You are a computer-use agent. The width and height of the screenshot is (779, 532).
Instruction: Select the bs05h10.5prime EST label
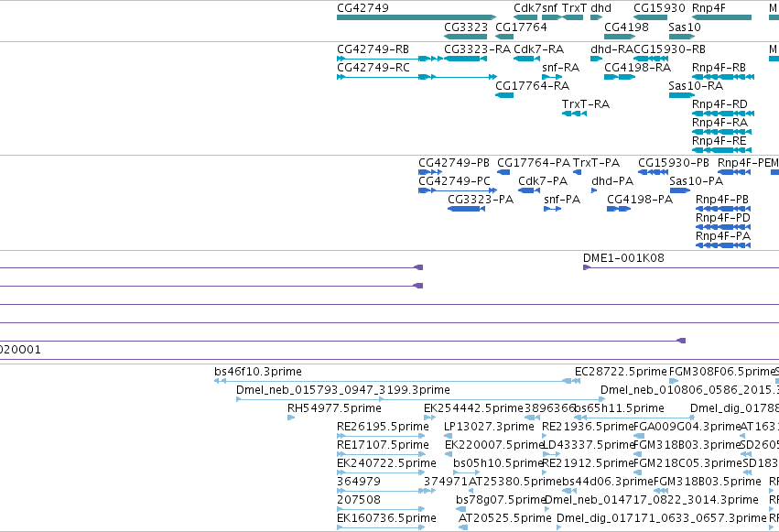[x=498, y=464]
